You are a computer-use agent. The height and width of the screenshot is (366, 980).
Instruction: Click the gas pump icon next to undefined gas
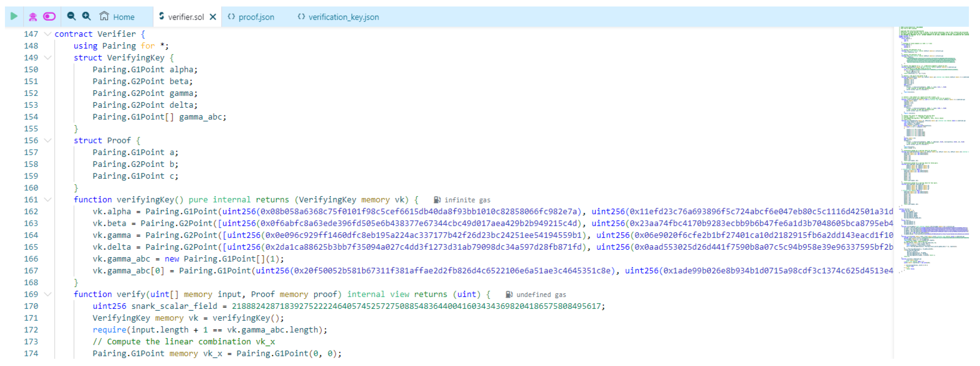pyautogui.click(x=508, y=294)
